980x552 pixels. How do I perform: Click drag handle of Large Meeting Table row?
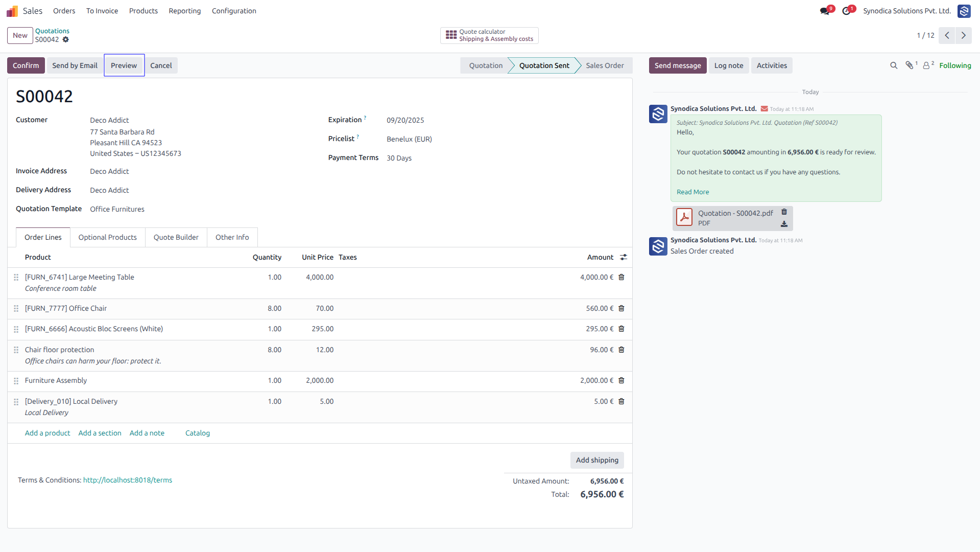pos(16,277)
